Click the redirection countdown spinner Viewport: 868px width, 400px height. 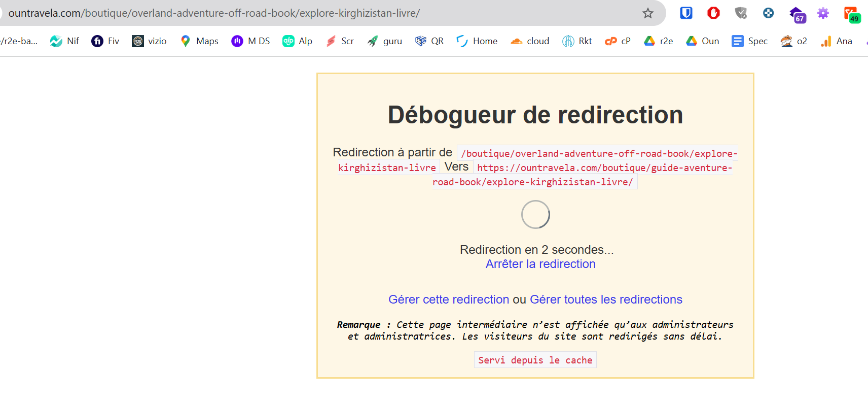[535, 215]
